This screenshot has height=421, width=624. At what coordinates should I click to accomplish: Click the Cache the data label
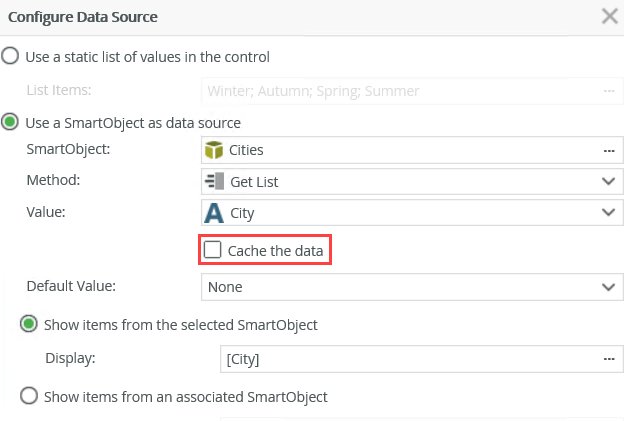click(x=275, y=250)
